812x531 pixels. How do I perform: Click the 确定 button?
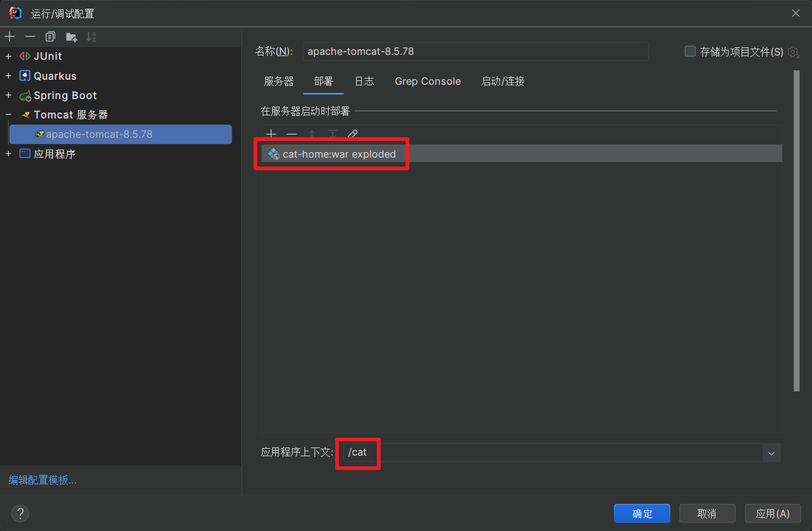tap(642, 514)
